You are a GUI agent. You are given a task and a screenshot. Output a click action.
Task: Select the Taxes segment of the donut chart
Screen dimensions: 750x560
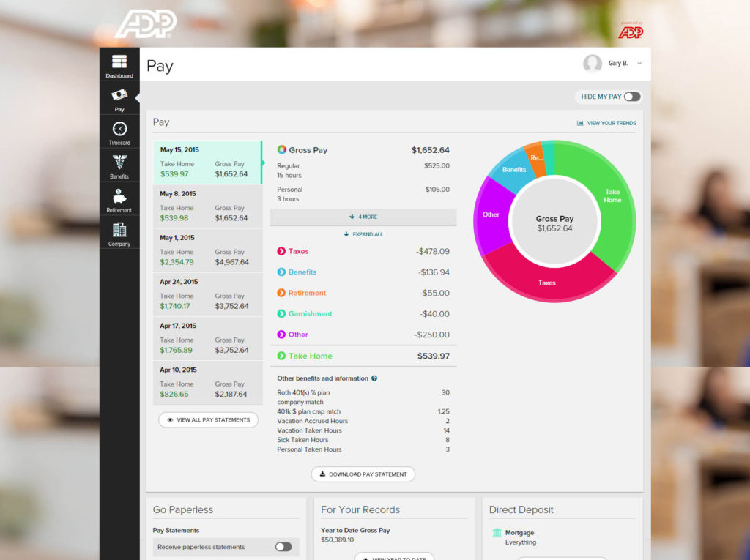(546, 283)
